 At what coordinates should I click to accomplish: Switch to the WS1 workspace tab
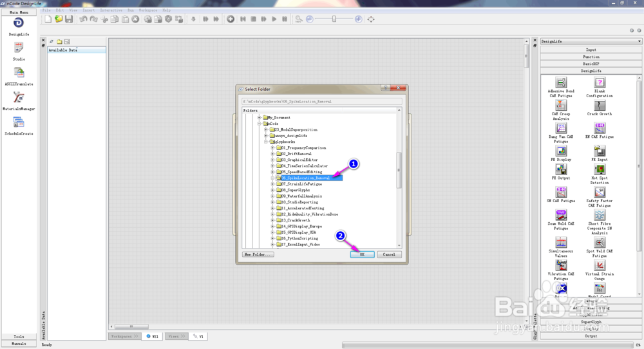[153, 336]
